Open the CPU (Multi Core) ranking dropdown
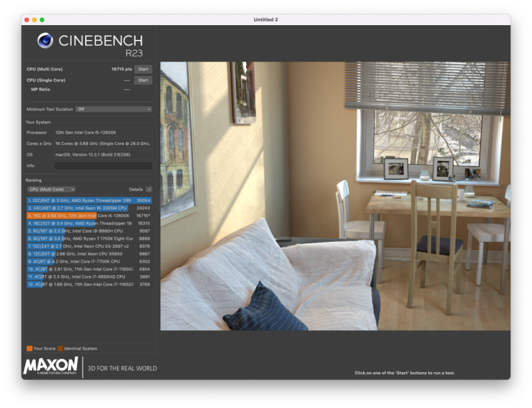This screenshot has height=408, width=532. click(51, 189)
